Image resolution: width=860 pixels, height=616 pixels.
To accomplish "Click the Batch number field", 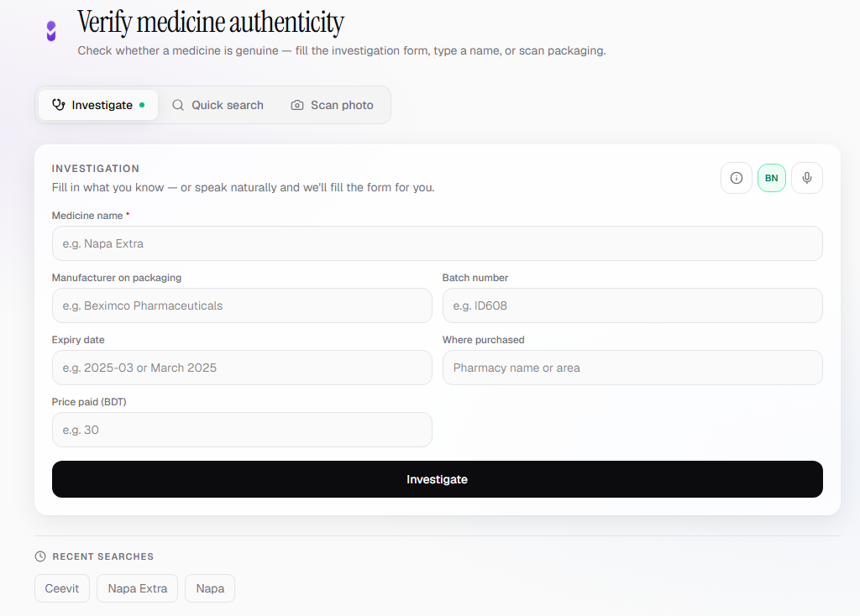I will (632, 305).
